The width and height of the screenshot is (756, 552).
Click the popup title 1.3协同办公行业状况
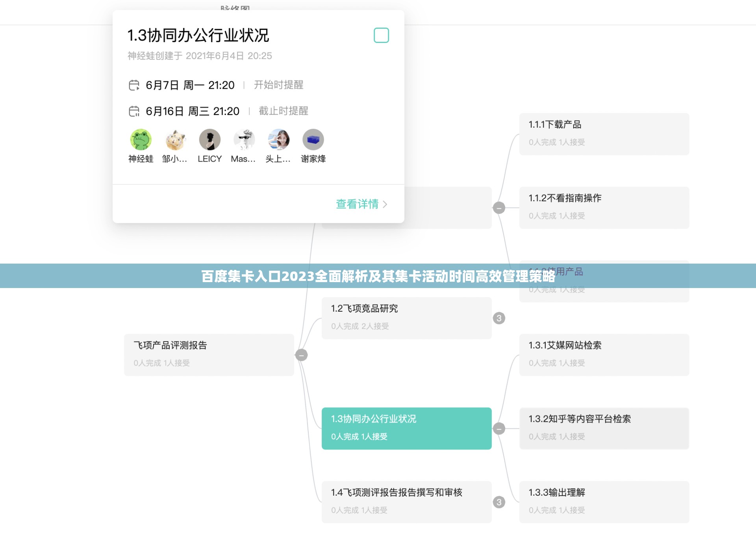pos(198,35)
